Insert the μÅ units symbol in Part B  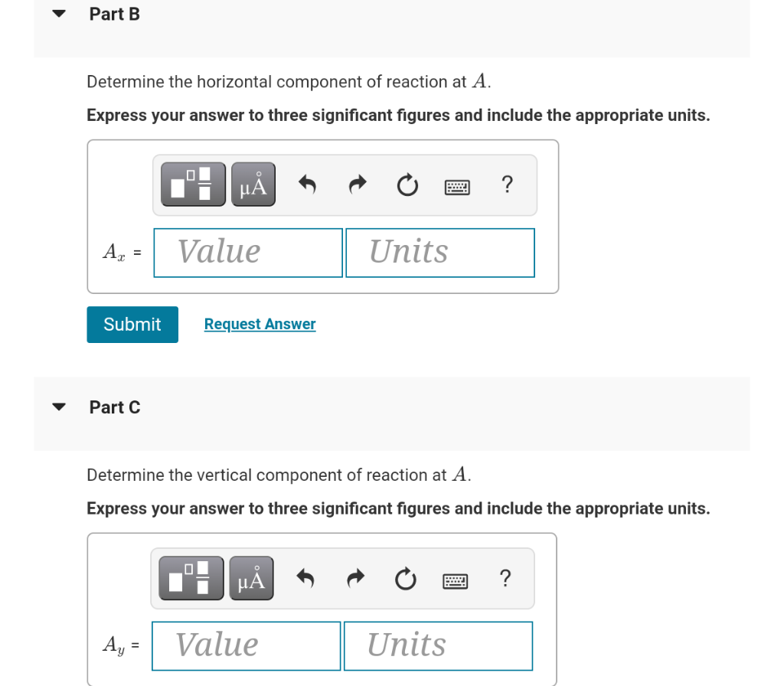click(253, 184)
